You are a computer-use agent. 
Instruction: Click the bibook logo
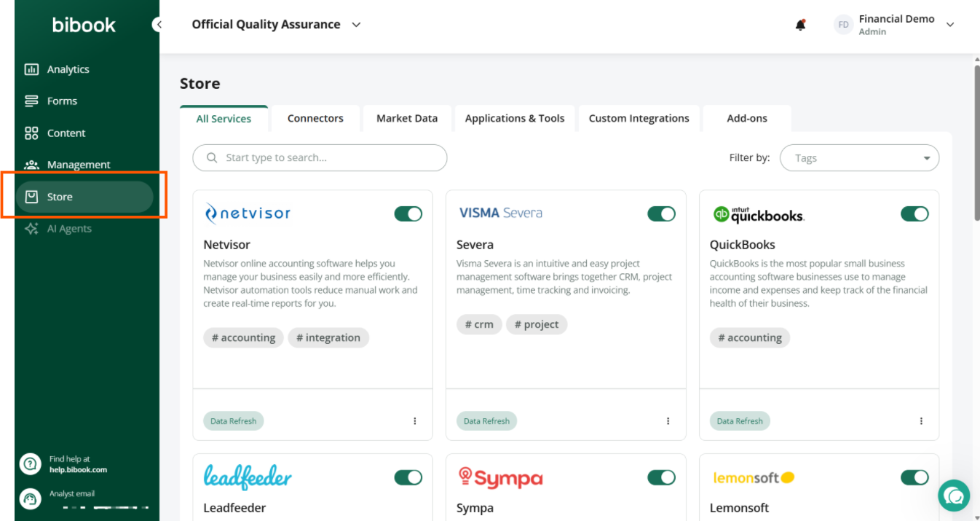[84, 25]
